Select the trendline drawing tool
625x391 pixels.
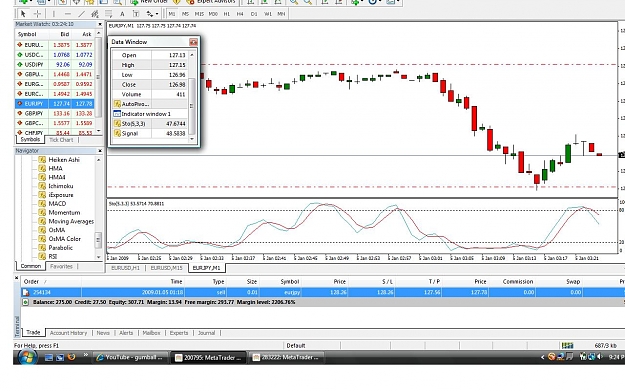tap(81, 14)
